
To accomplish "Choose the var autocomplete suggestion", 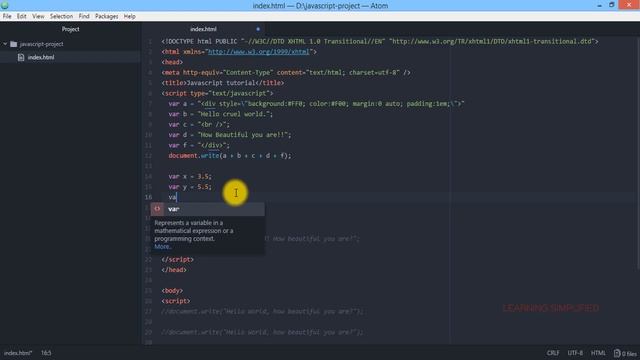I will (207, 209).
